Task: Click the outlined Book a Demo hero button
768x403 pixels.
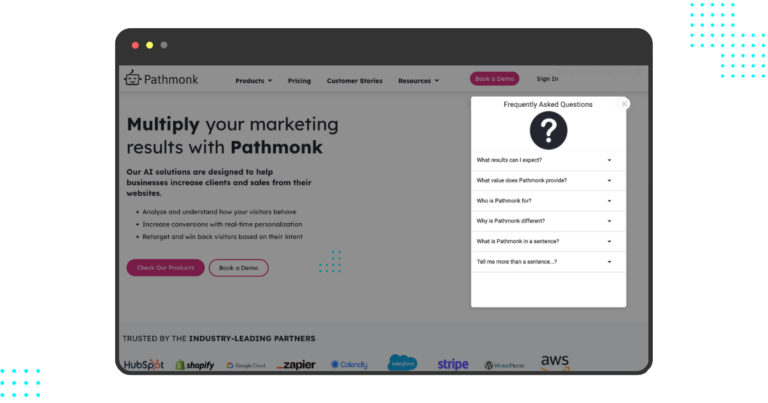Action: tap(239, 268)
